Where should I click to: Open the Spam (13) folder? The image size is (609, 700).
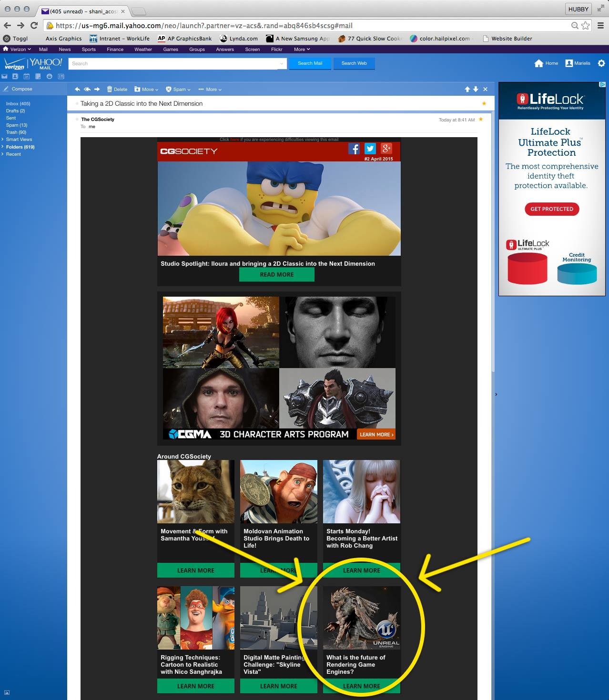[17, 125]
